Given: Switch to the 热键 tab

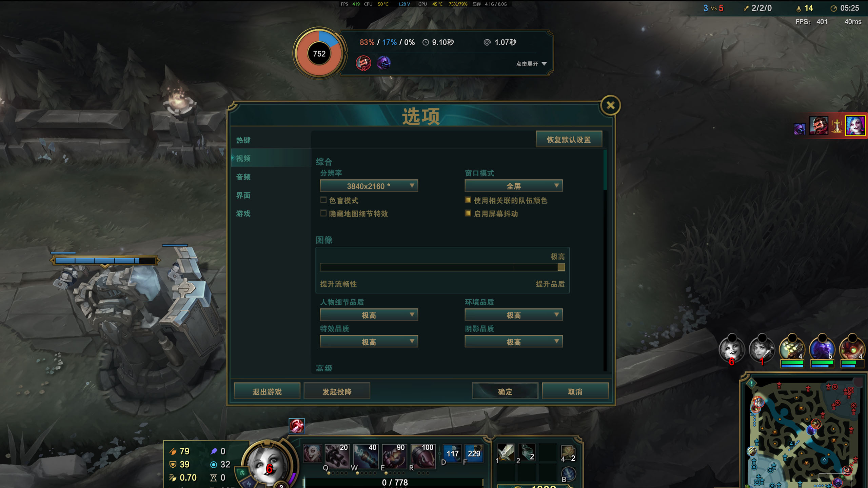Looking at the screenshot, I should click(x=243, y=140).
